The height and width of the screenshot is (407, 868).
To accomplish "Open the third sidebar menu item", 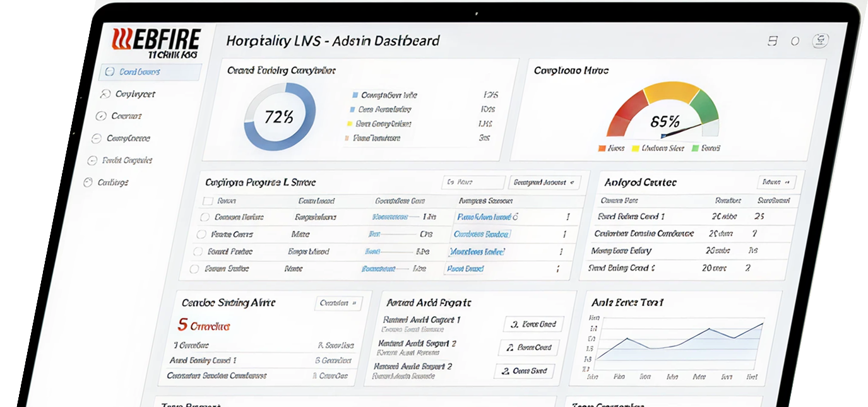I will [x=118, y=116].
